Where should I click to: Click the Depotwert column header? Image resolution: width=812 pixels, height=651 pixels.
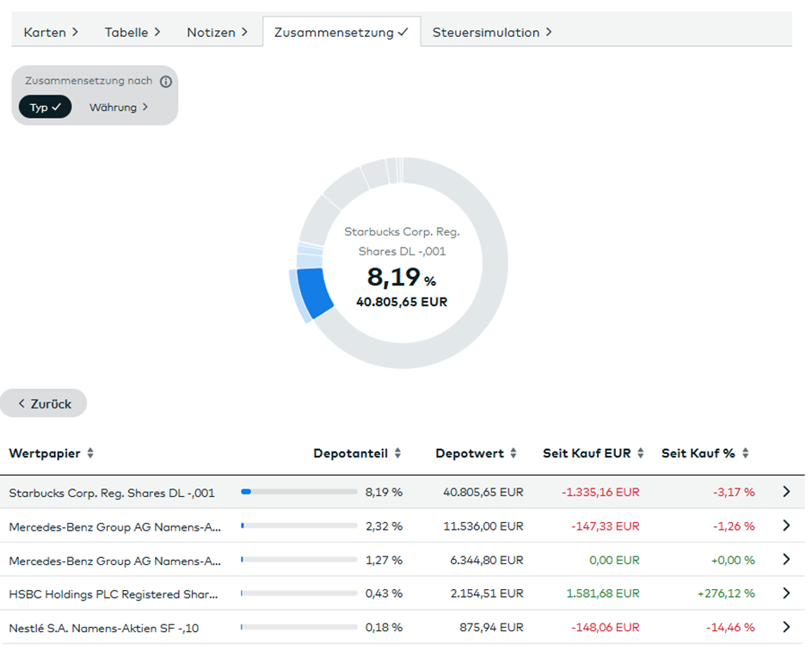pos(470,453)
